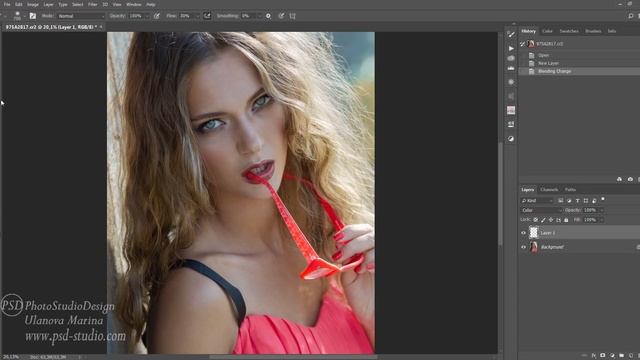Image resolution: width=640 pixels, height=360 pixels.
Task: Open the histogram icon in side dock
Action: tap(511, 68)
